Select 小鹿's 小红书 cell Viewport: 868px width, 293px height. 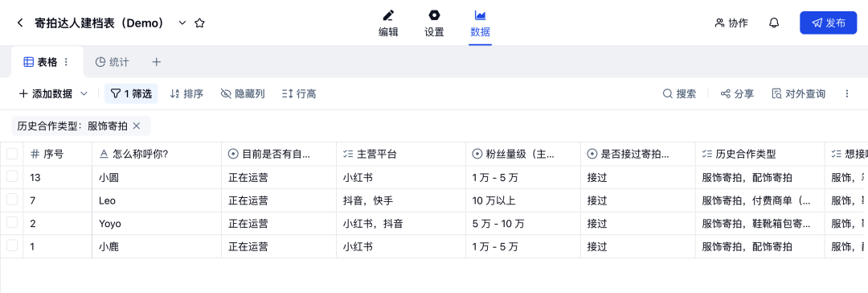click(401, 247)
